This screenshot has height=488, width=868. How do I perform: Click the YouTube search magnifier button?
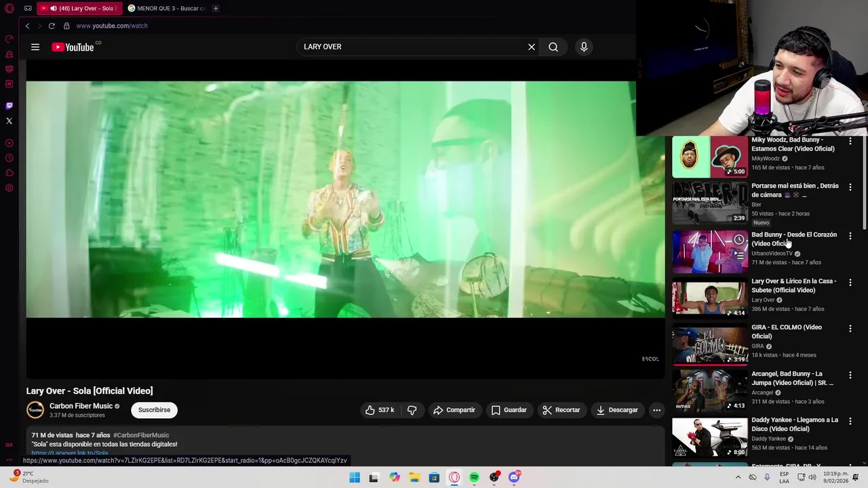[553, 47]
